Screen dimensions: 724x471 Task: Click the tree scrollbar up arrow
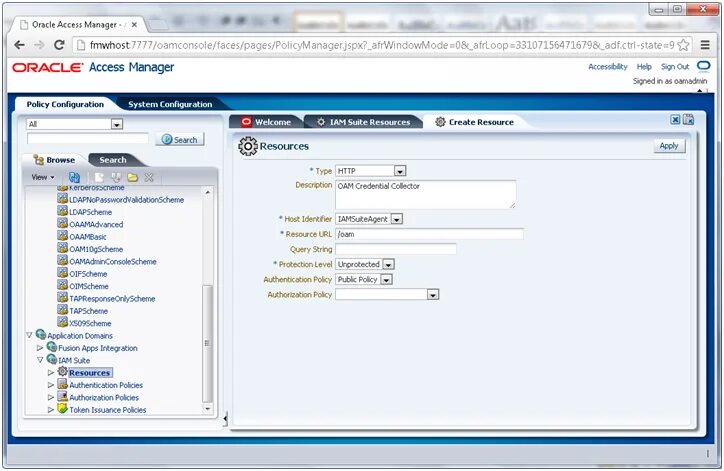pos(207,192)
